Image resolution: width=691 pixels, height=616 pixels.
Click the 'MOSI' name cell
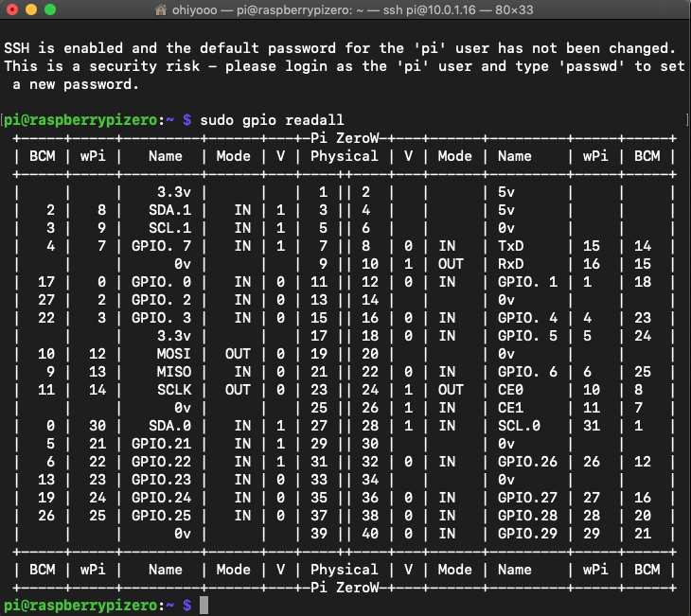[x=174, y=354]
